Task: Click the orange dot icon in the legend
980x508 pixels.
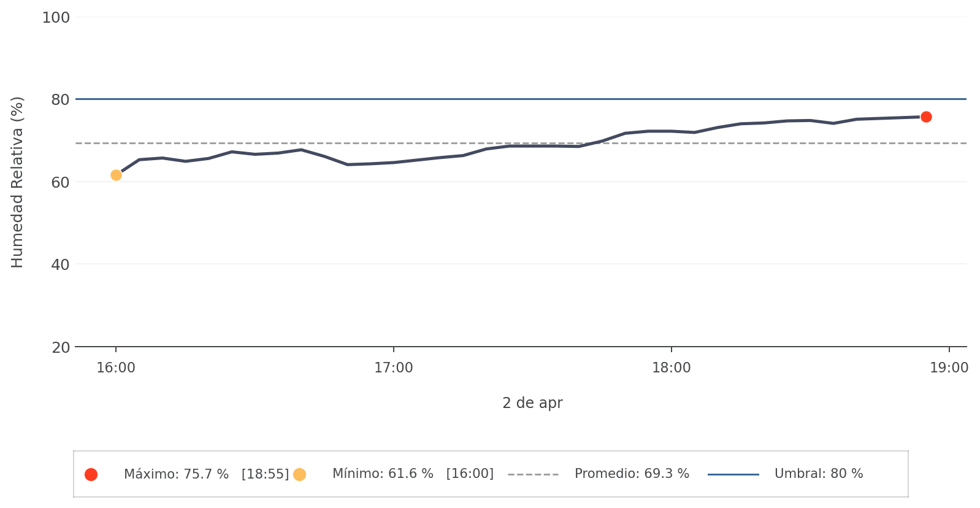Action: coord(299,474)
